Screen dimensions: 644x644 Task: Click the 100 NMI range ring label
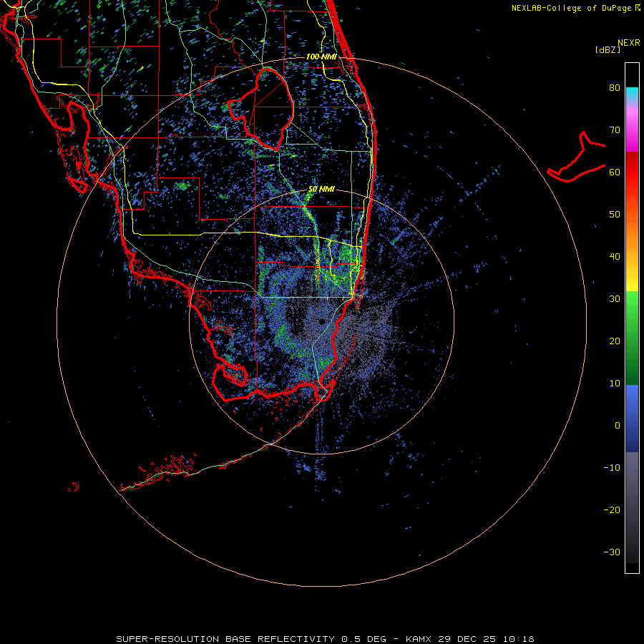click(x=321, y=57)
